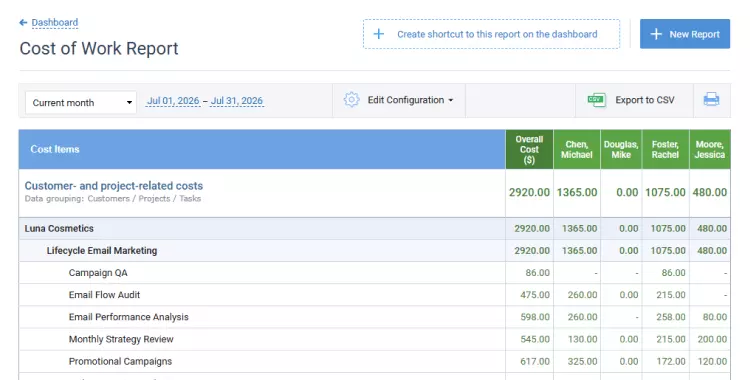Click the Customer- and project-related costs heading
This screenshot has width=750, height=380.
(114, 186)
